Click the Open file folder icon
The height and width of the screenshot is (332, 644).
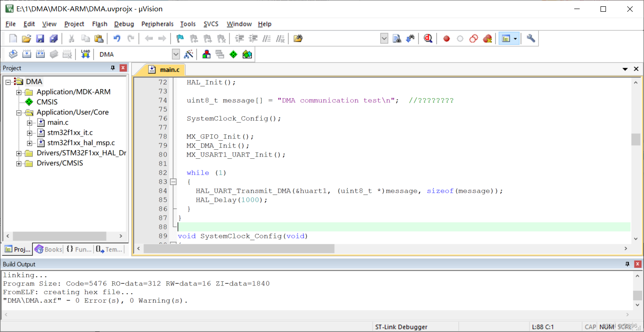tap(27, 39)
